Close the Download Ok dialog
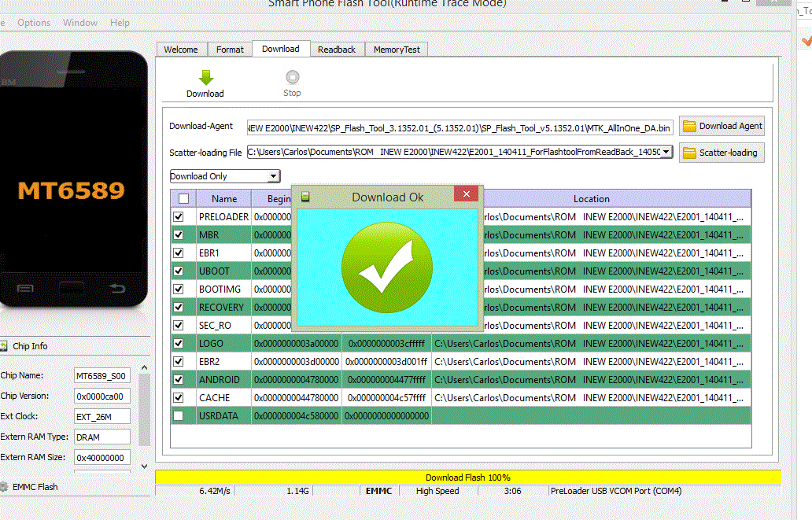Screen dimensions: 812x520 coord(467,194)
